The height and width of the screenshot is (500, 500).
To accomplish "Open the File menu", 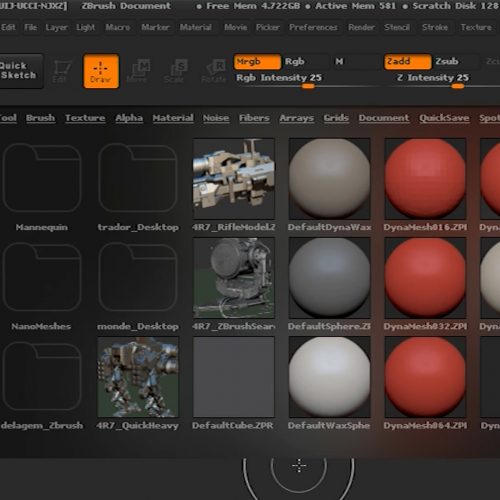I will 31,27.
